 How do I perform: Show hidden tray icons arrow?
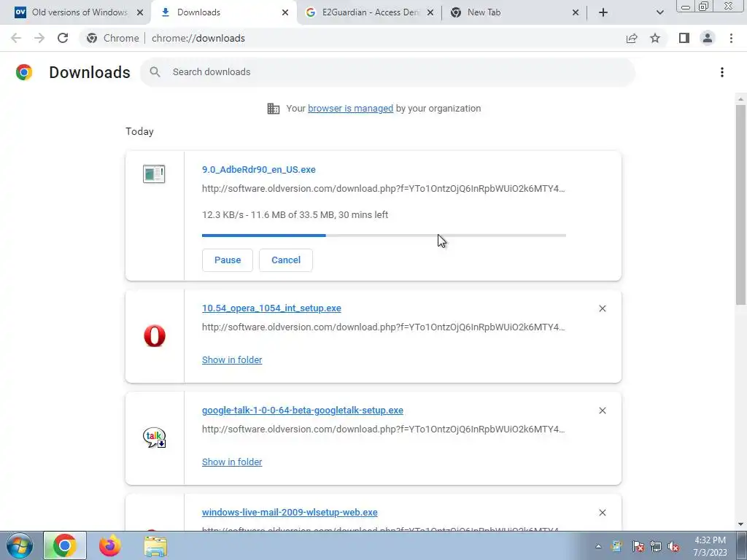pos(598,546)
